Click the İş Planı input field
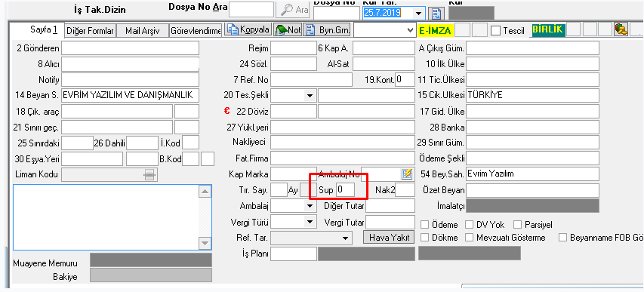 [294, 254]
